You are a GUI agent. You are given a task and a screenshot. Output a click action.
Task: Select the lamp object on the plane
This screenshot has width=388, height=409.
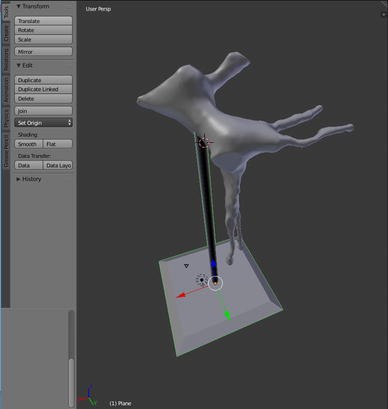202,280
